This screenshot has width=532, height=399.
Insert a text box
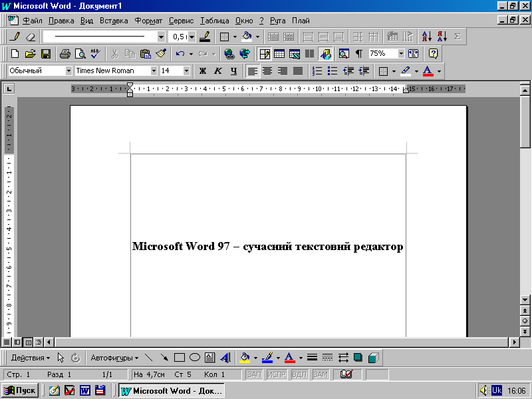coord(210,358)
